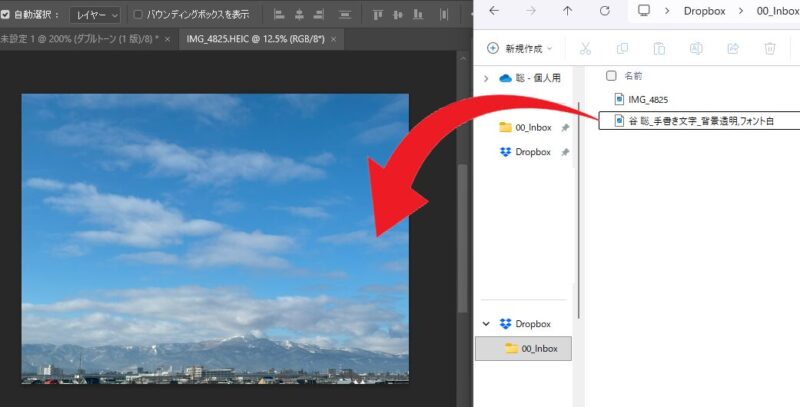Click the align top edges icon
This screenshot has height=407, width=800.
click(x=378, y=15)
